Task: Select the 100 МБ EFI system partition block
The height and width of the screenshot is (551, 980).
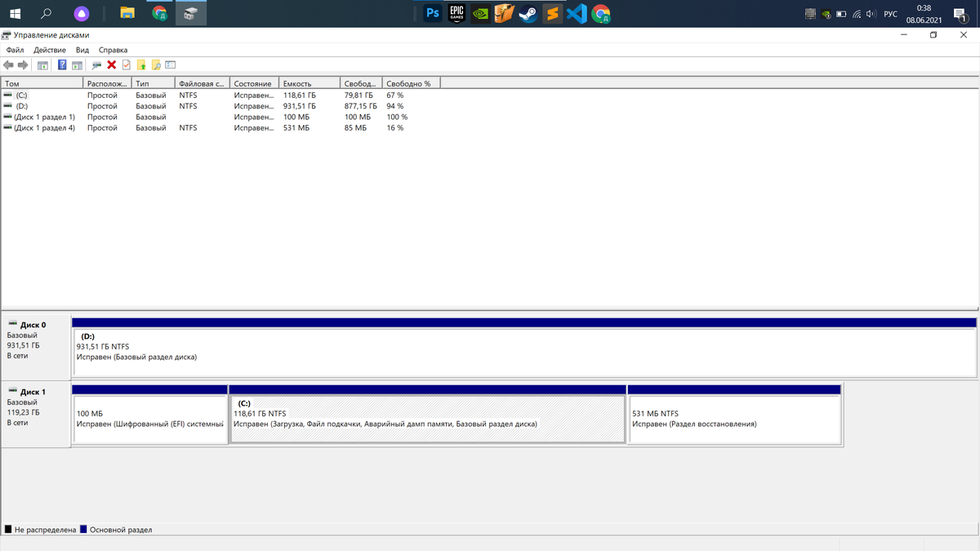Action: [x=149, y=414]
